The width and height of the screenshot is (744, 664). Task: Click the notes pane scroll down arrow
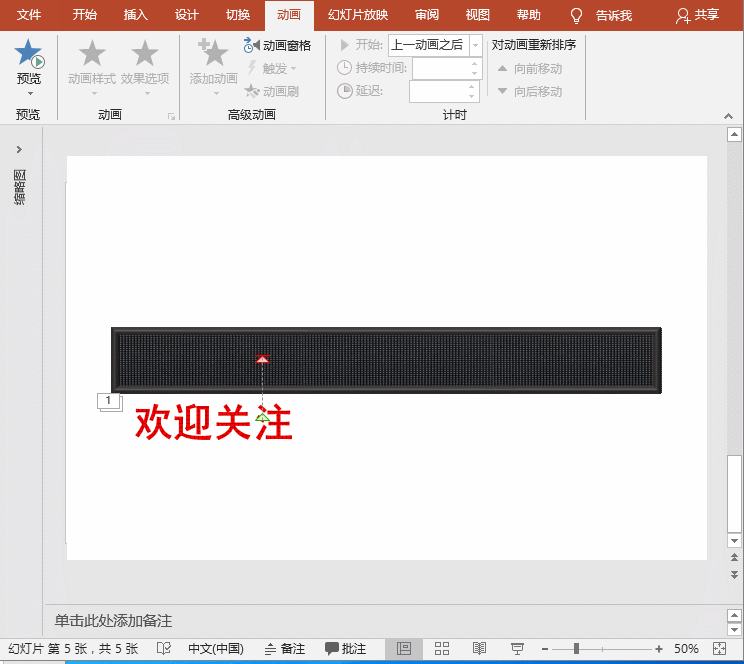[x=735, y=629]
